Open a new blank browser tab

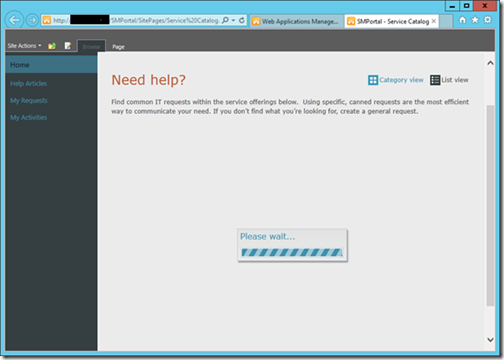[x=446, y=21]
